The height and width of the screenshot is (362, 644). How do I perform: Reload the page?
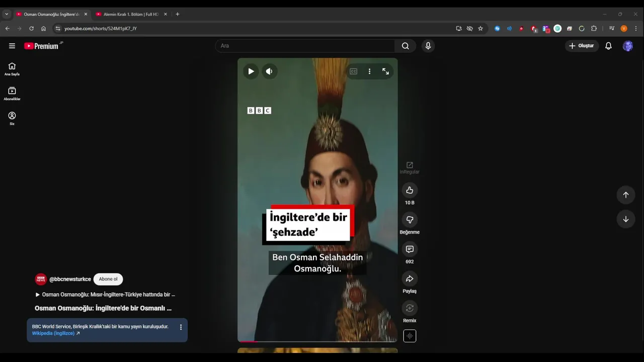point(31,29)
